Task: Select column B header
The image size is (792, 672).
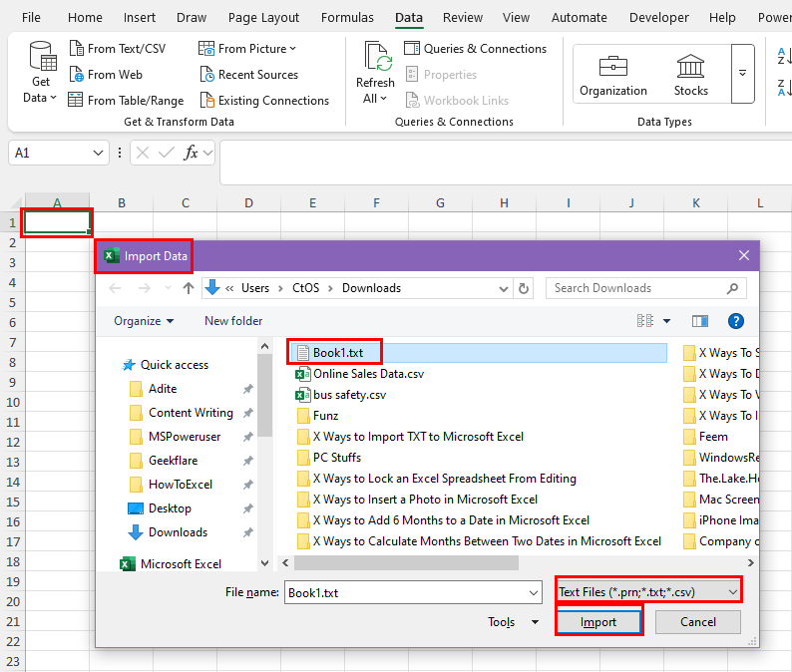Action: (122, 203)
